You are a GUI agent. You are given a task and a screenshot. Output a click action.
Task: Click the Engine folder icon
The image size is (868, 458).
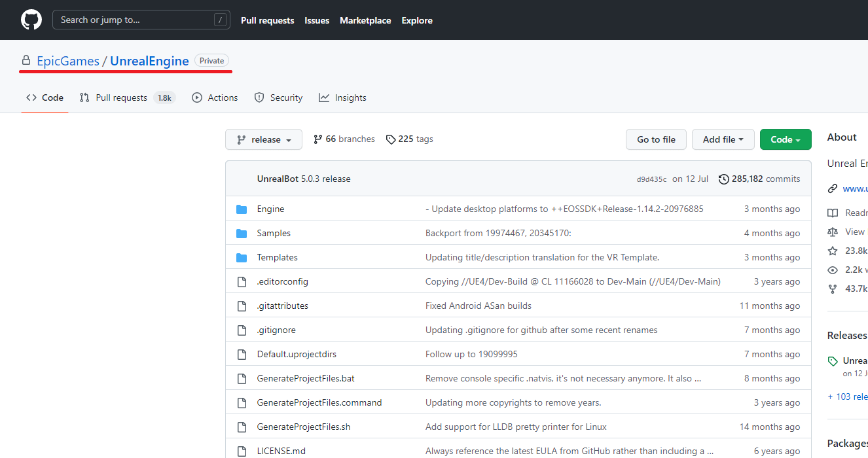click(242, 209)
